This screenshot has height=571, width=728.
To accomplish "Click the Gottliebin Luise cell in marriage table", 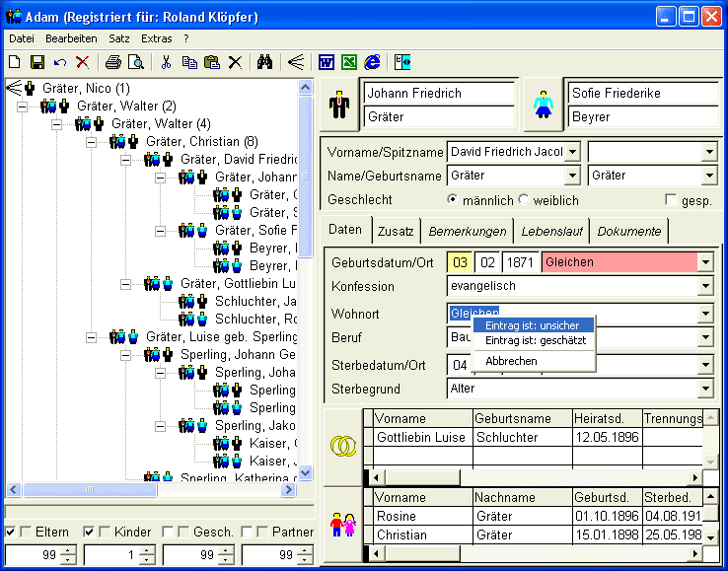I will [423, 437].
